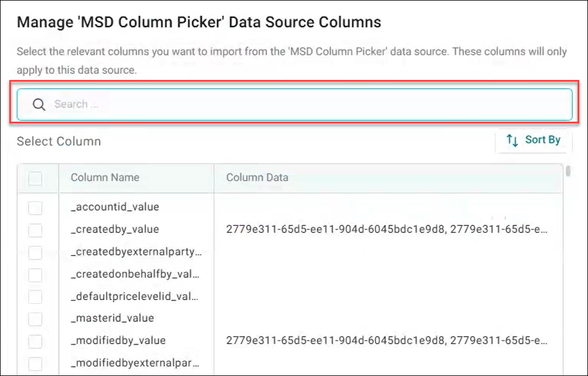588x376 pixels.
Task: Check the _createdby_value column checkbox
Action: (35, 230)
